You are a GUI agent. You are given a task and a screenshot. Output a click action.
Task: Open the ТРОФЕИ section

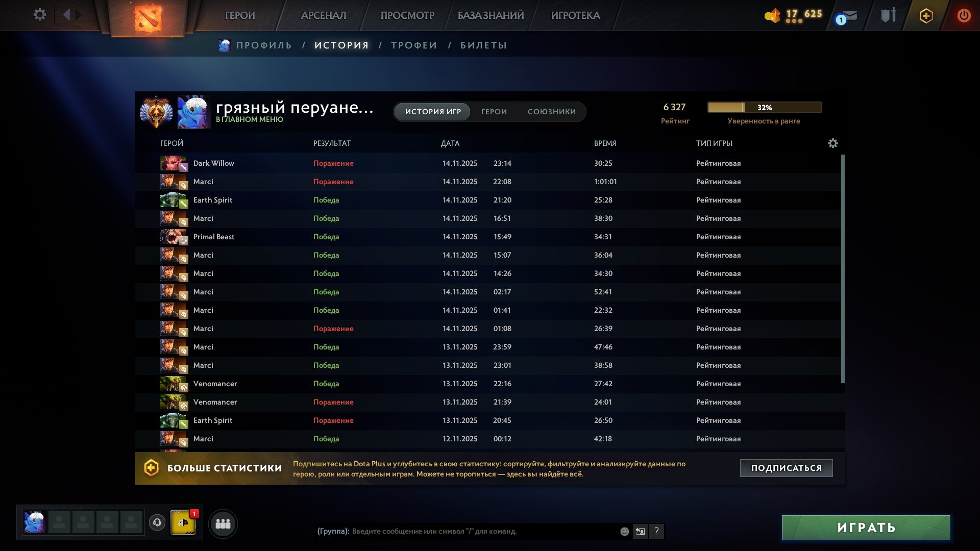coord(413,45)
